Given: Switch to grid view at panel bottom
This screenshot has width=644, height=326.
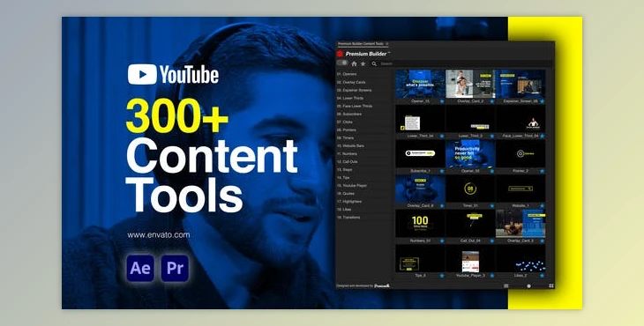Looking at the screenshot, I should (x=551, y=285).
